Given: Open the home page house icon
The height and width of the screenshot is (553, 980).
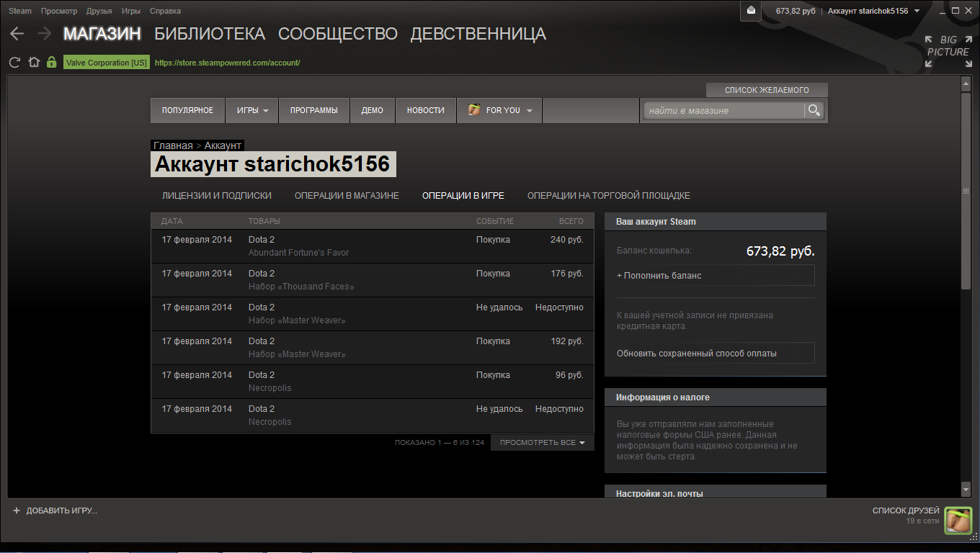Looking at the screenshot, I should tap(33, 63).
